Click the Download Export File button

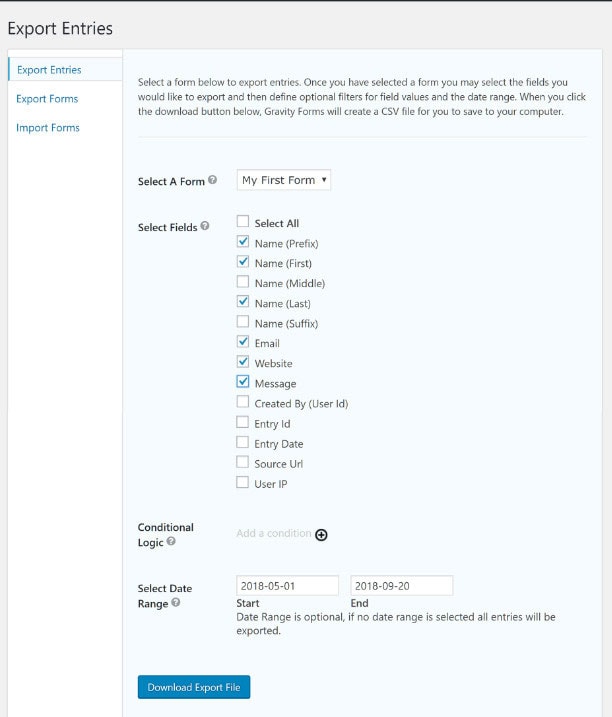[194, 687]
